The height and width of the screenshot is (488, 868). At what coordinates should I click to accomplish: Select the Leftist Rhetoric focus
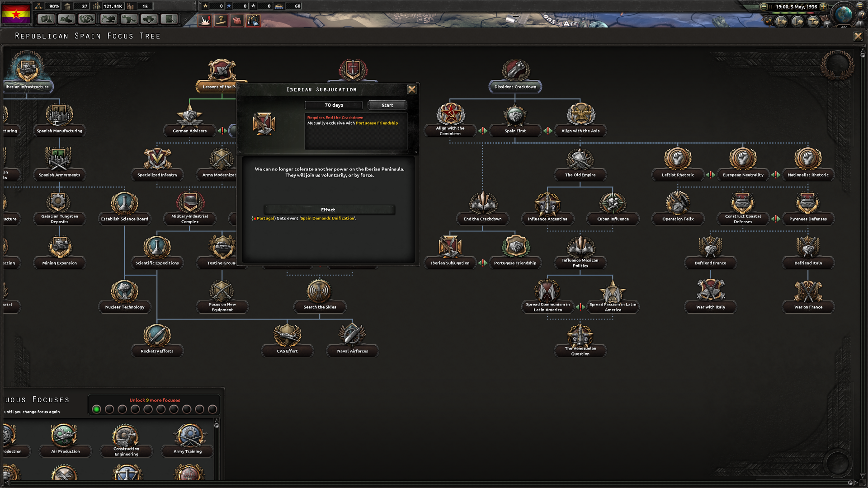[678, 164]
